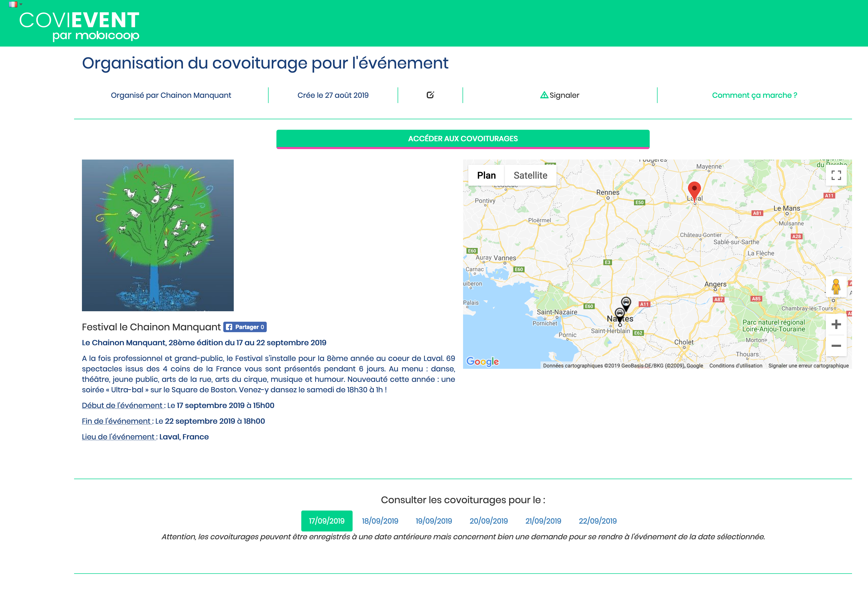The width and height of the screenshot is (868, 589).
Task: Select the 20/09/2019 date tab
Action: point(488,521)
